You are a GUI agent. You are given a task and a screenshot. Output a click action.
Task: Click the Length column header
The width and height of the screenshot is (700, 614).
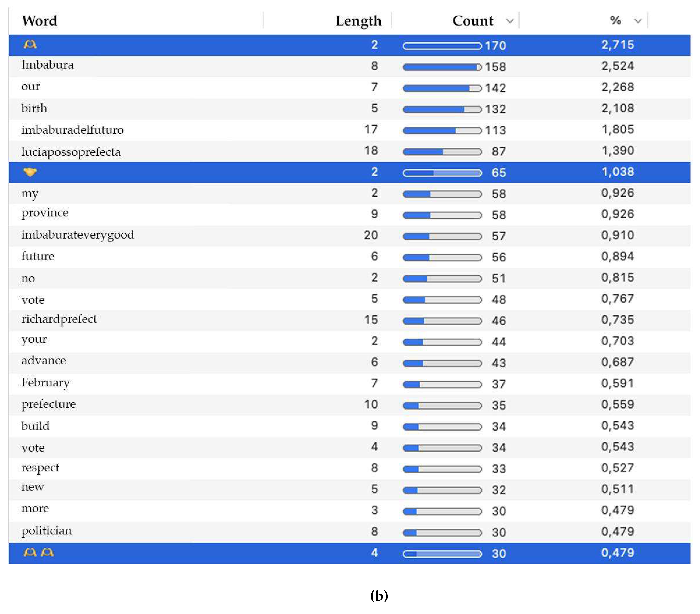coord(358,21)
